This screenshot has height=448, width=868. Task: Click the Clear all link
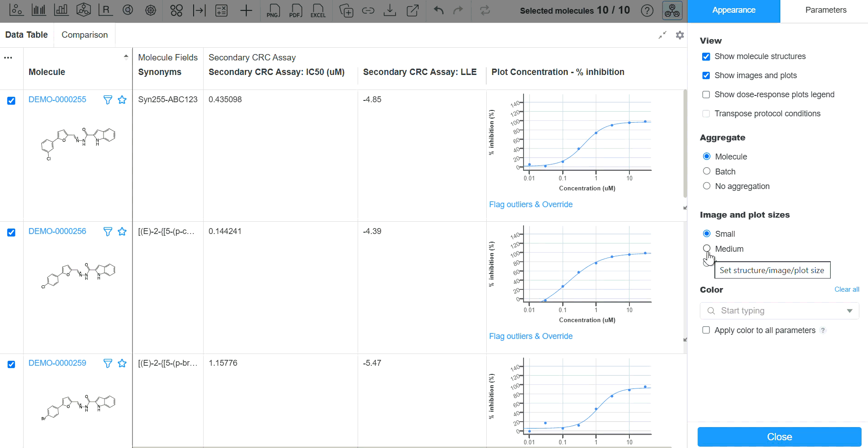(847, 289)
